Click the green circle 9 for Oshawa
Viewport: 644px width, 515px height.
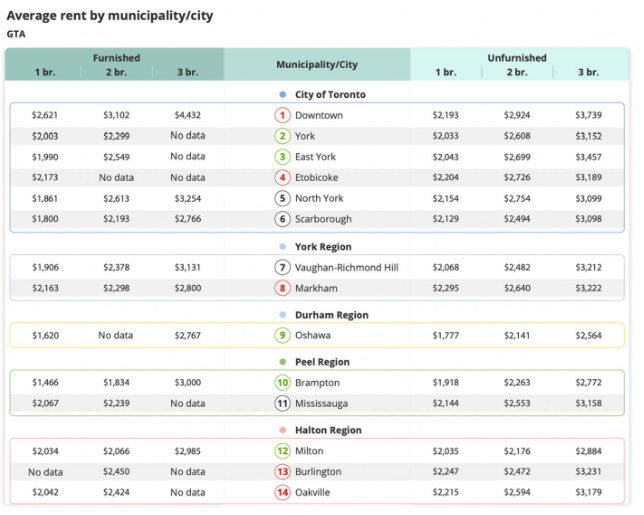[283, 336]
